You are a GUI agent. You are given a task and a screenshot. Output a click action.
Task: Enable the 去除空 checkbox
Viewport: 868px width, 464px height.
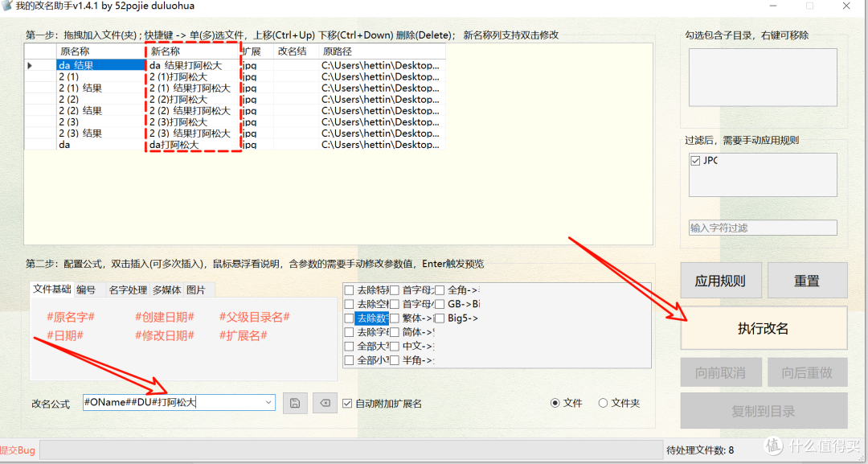coord(350,304)
